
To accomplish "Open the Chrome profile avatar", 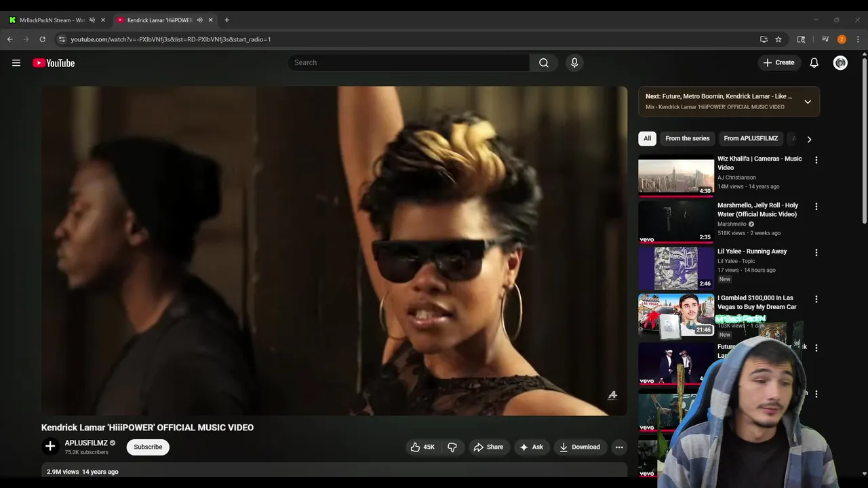I will [x=842, y=39].
